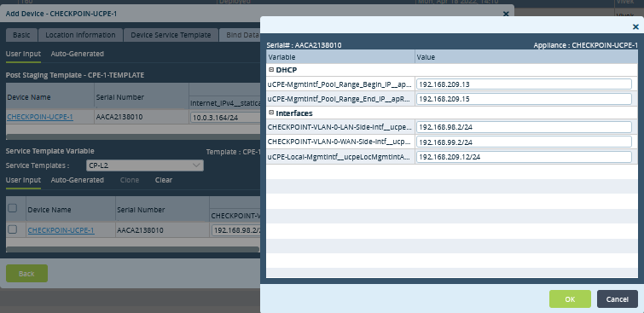644x313 pixels.
Task: Click the uCPE-Local-MgmtIntf variable label
Action: tap(339, 157)
